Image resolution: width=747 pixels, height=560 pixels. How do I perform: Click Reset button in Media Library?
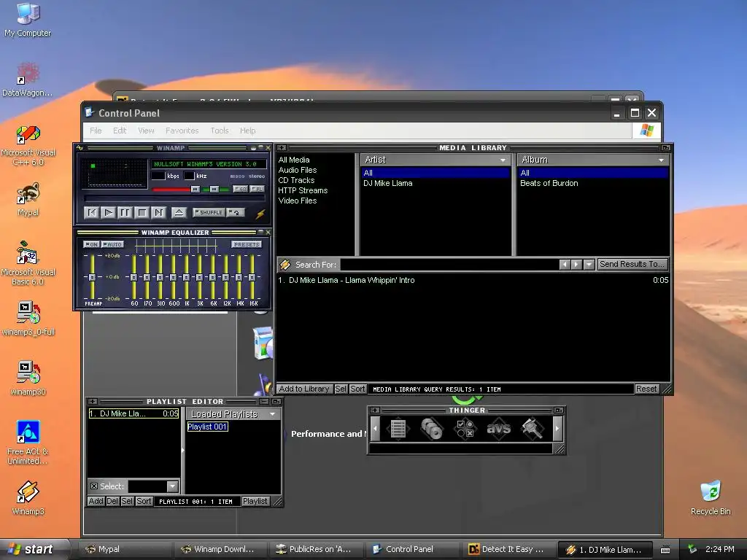[646, 389]
